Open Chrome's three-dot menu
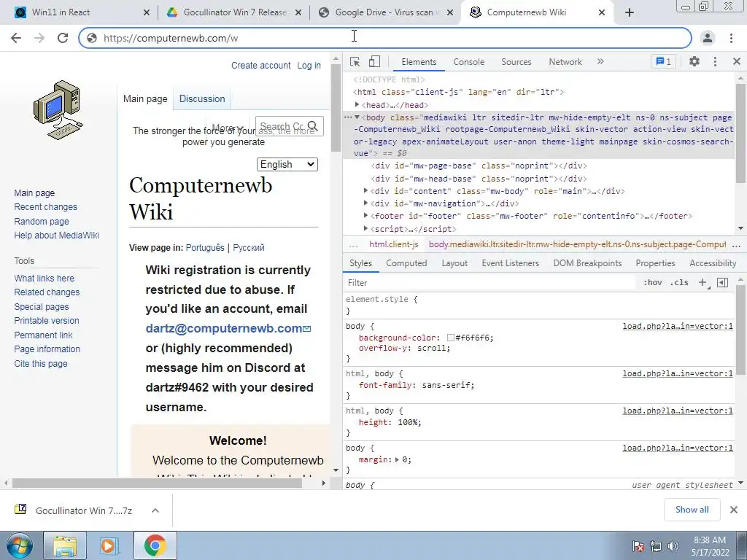The width and height of the screenshot is (747, 560). point(731,38)
